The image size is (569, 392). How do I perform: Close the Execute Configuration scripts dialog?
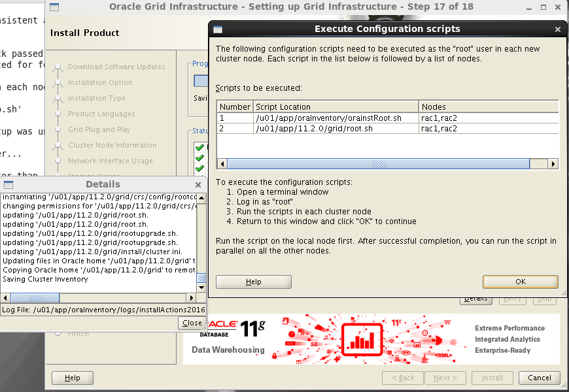558,29
